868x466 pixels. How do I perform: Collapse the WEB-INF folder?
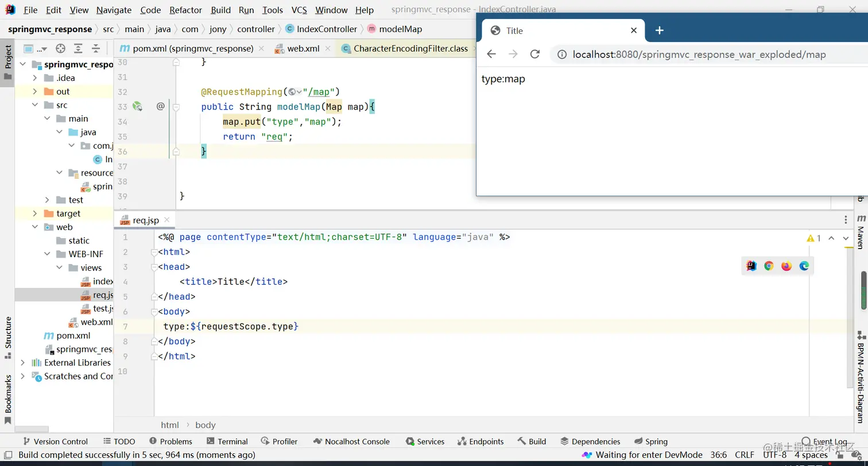[48, 254]
